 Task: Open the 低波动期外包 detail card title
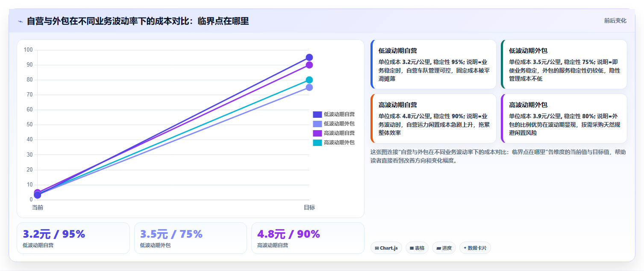pos(528,50)
